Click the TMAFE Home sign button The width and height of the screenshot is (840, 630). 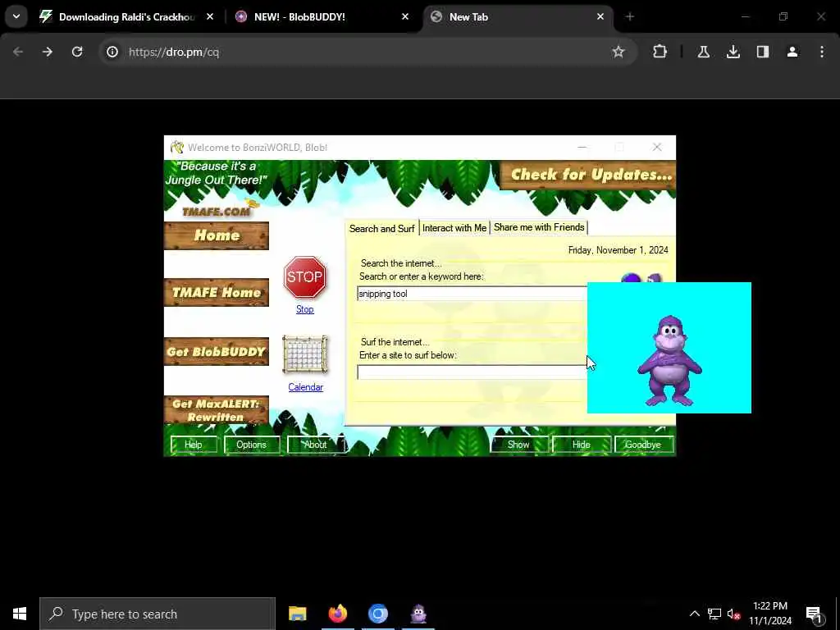point(217,293)
